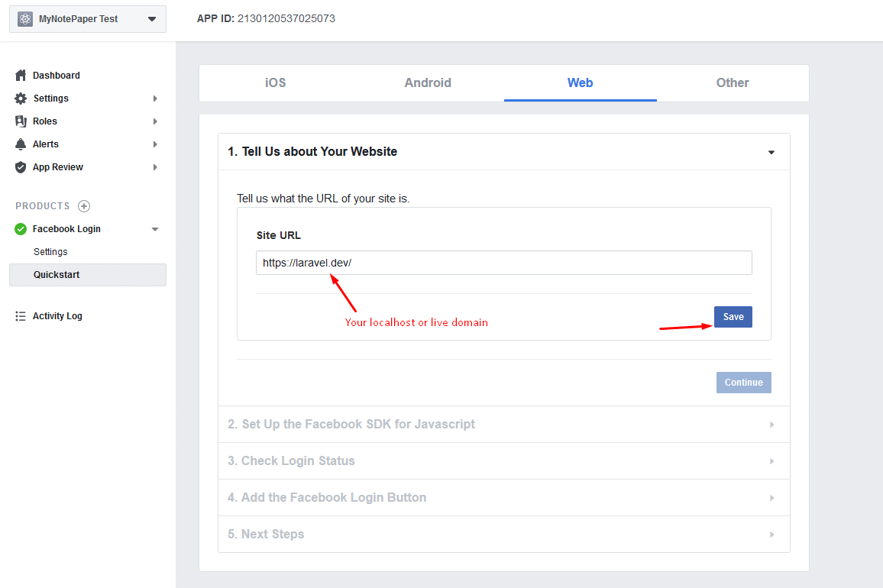
Task: Expand step 2 with its right arrow
Action: 772,425
